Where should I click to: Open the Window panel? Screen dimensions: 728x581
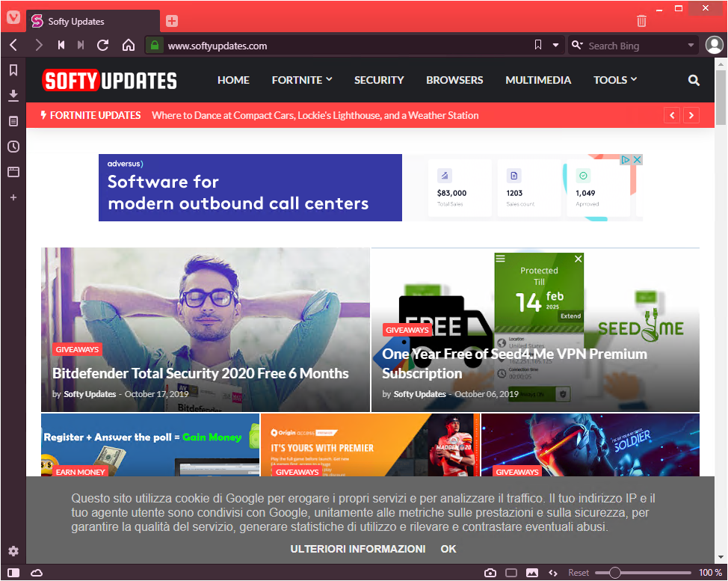13,172
